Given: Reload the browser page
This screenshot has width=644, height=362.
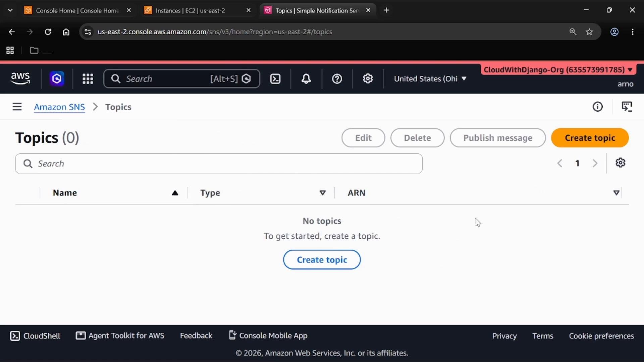Looking at the screenshot, I should 48,32.
